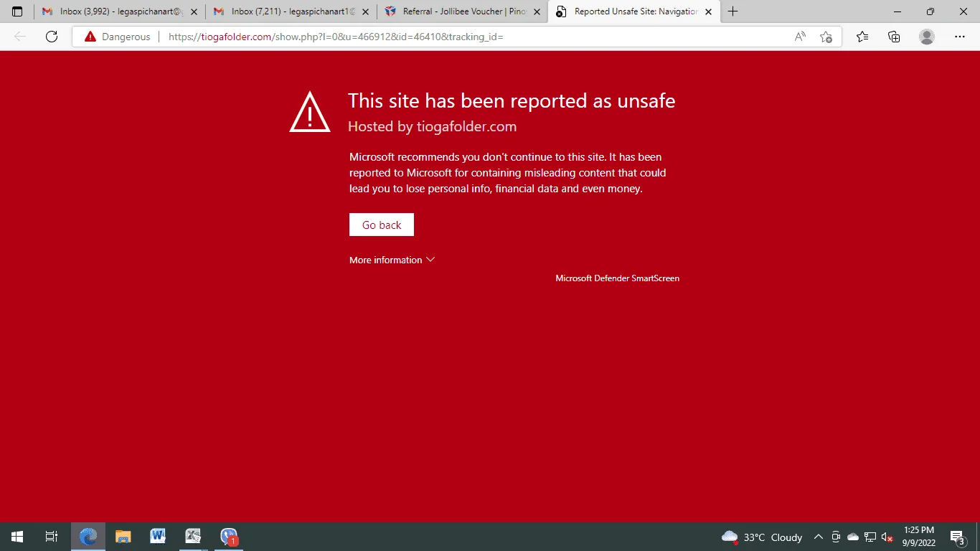Refresh the current page

(x=52, y=37)
